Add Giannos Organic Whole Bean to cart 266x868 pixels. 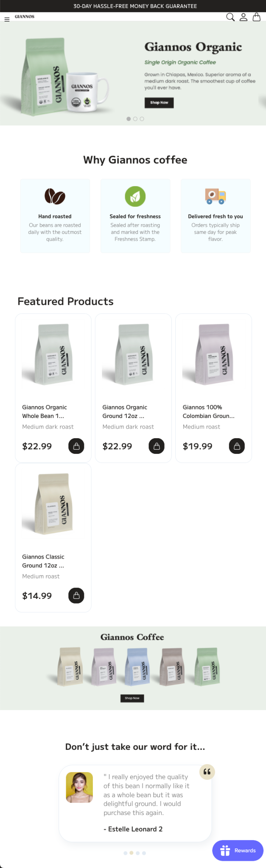click(76, 446)
